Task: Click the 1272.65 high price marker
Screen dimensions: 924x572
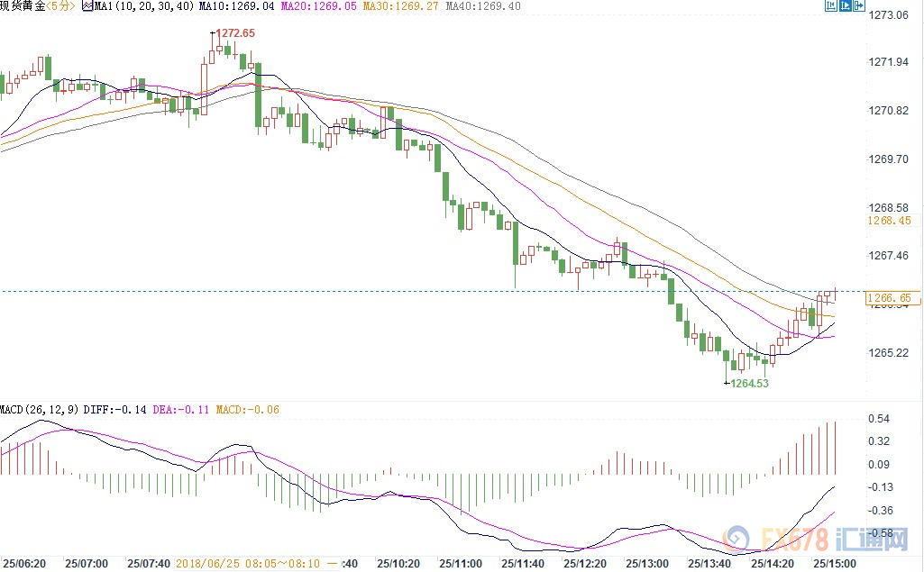Action: pos(235,33)
